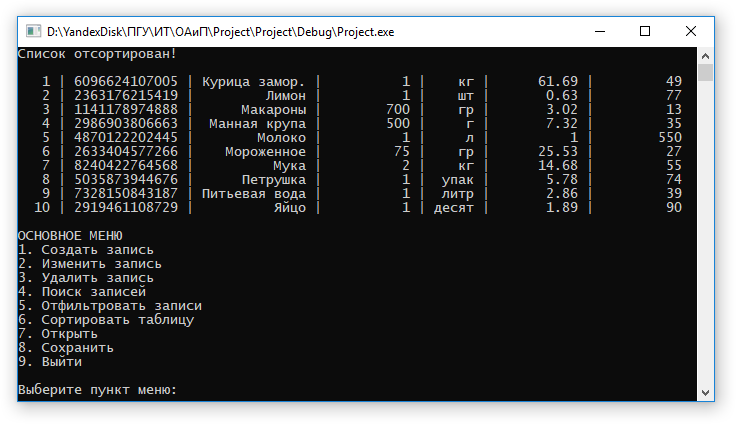736x424 pixels.
Task: Click menu line '3. Удалить запись'
Action: (x=86, y=278)
